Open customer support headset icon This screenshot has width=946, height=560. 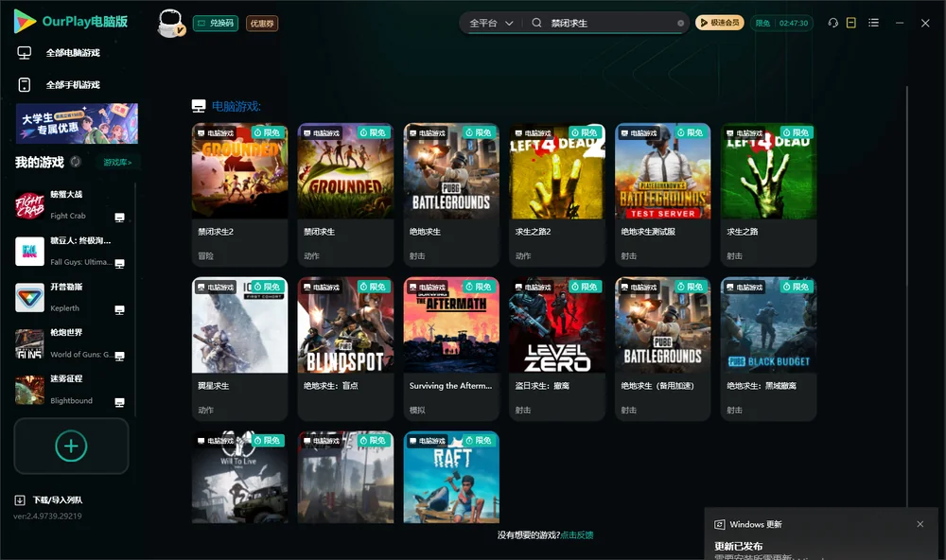click(x=832, y=23)
